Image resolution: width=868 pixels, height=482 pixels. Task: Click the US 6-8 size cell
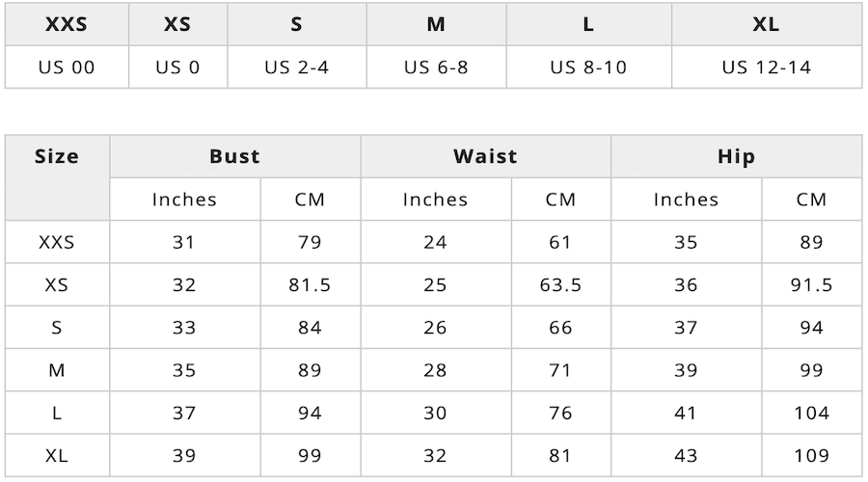click(x=436, y=67)
